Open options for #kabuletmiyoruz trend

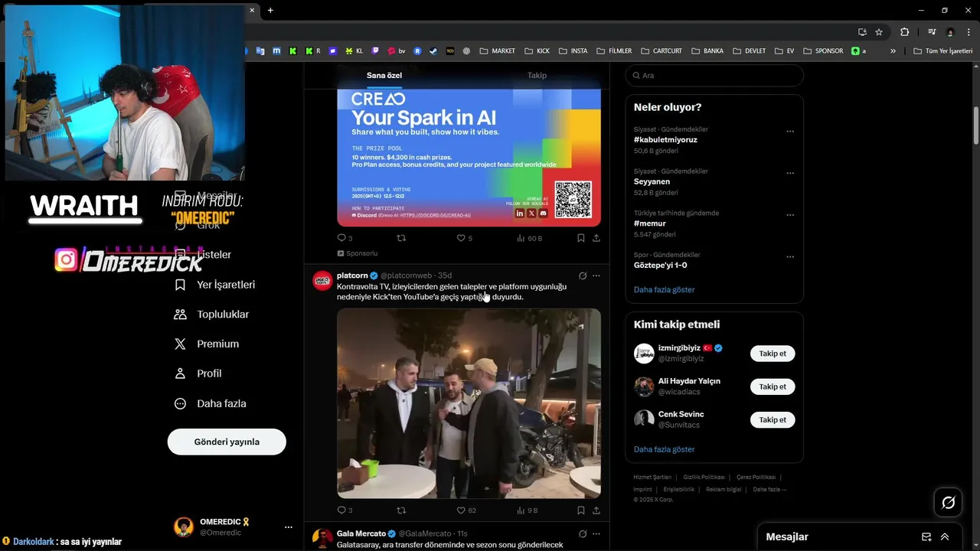point(790,132)
